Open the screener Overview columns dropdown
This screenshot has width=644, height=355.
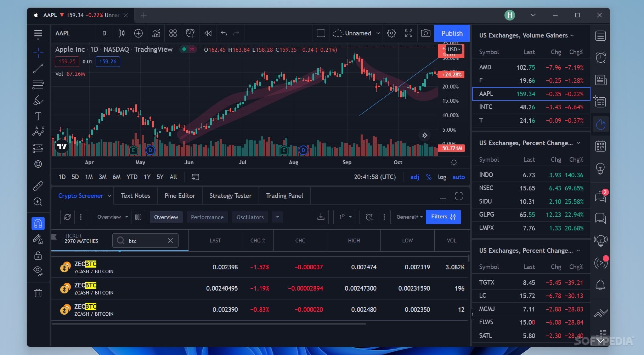coord(111,217)
